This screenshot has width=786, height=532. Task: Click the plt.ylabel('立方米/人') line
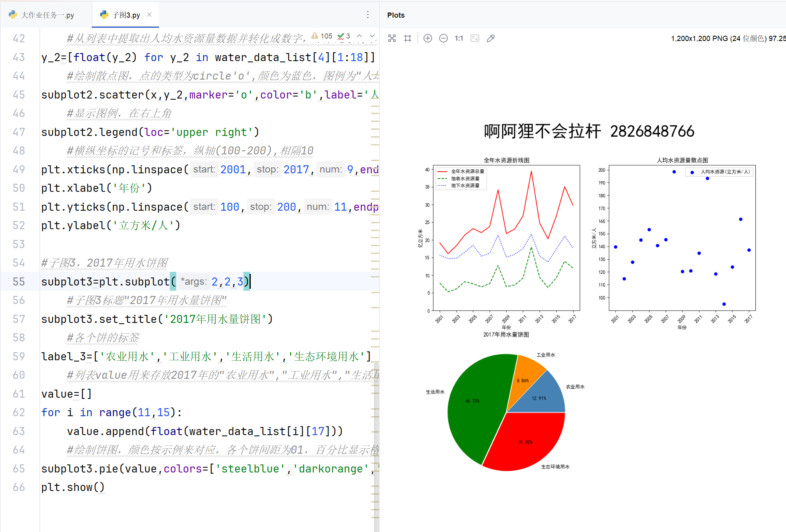pos(111,225)
